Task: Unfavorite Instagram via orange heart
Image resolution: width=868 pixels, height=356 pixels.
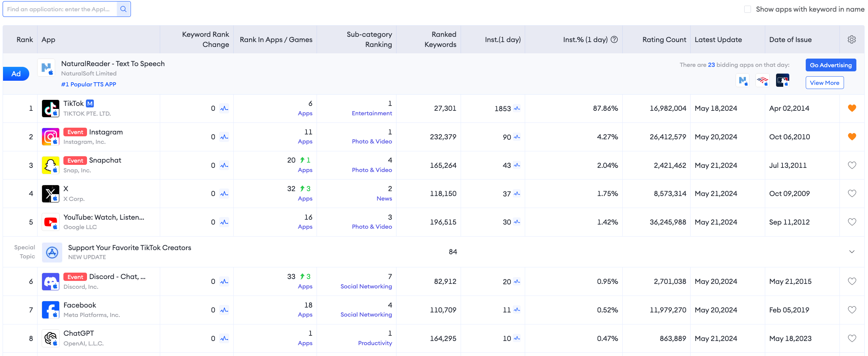Action: (x=852, y=137)
